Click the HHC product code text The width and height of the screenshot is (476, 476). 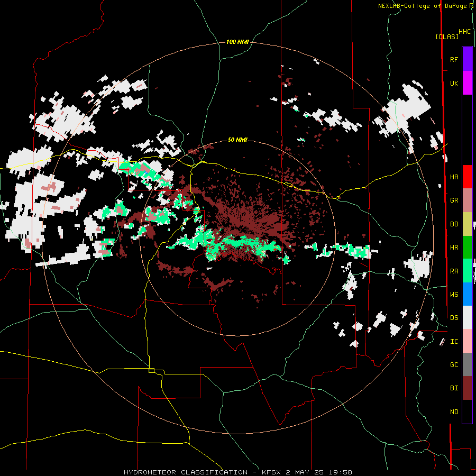point(464,32)
